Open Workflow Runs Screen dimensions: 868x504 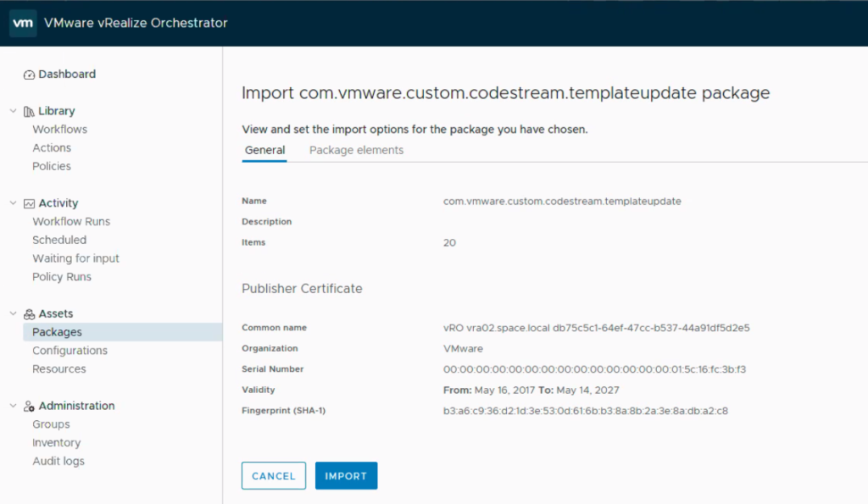coord(71,221)
